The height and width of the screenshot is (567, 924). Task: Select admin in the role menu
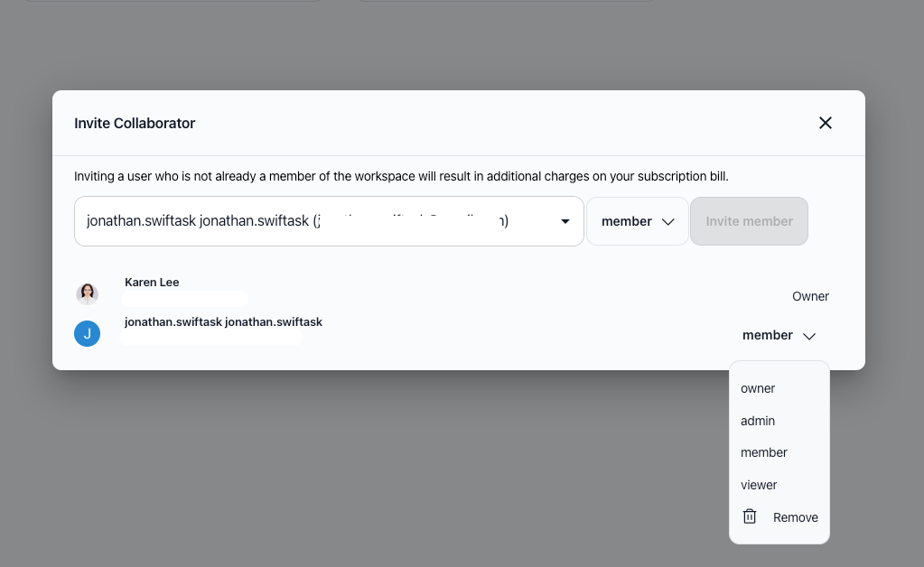tap(757, 421)
